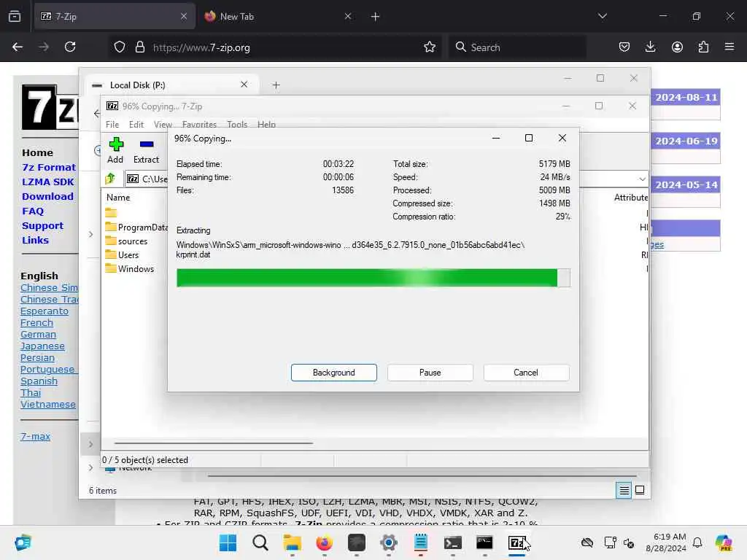
Task: Open the Support link on 7-zip.org
Action: [x=42, y=226]
